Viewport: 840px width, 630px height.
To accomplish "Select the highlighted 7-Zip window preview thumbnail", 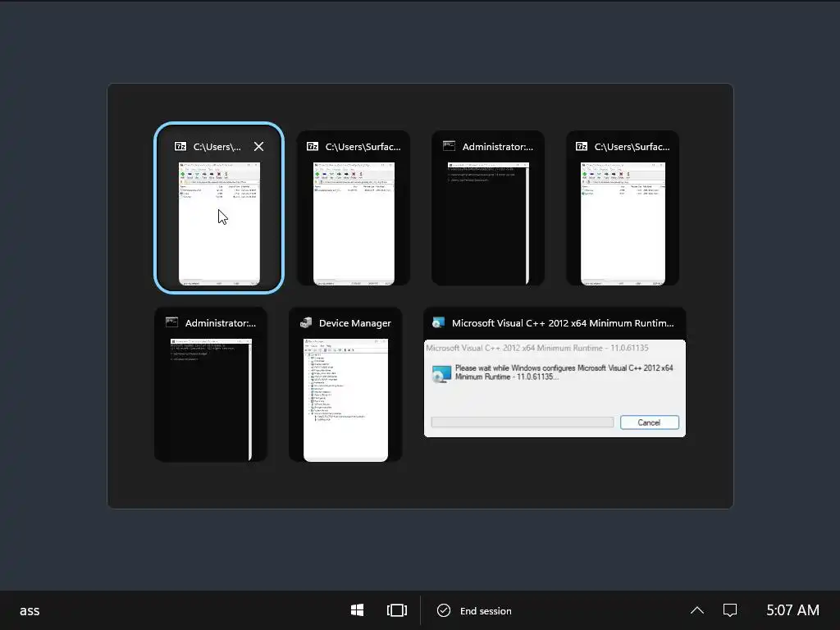I will tap(219, 223).
